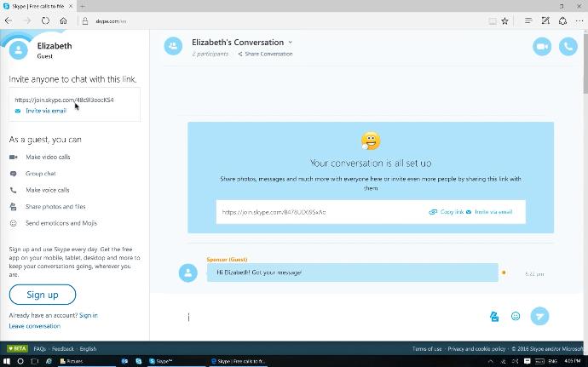The image size is (588, 367).
Task: Click the skype.com address bar
Action: click(x=111, y=21)
